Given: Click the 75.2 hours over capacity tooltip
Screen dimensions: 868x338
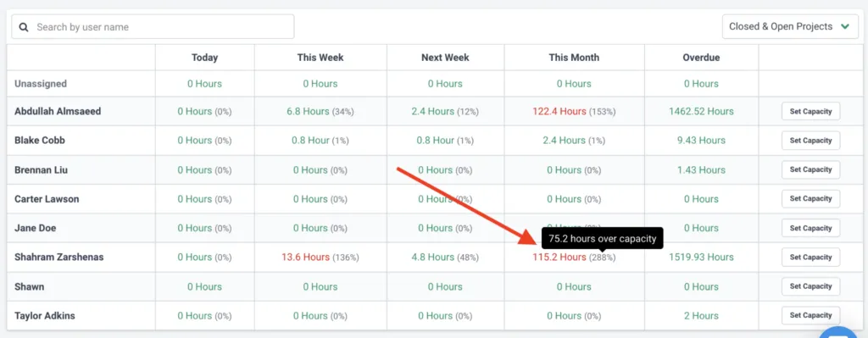Looking at the screenshot, I should pyautogui.click(x=603, y=239).
